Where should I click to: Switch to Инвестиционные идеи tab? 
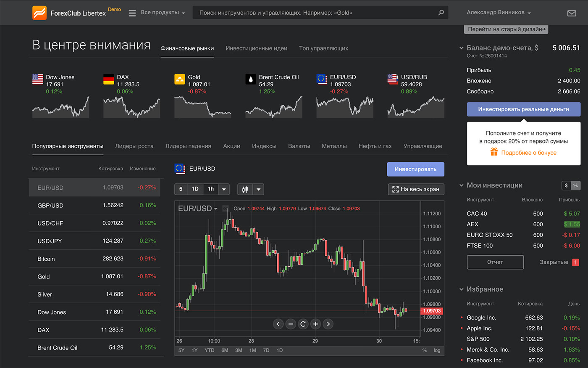pos(256,48)
